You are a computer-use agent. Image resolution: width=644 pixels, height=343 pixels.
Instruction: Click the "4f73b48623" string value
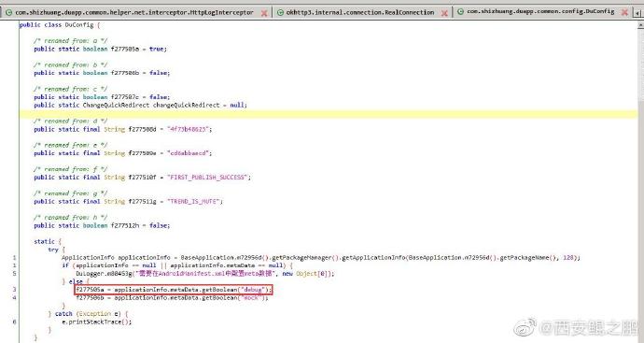coord(189,129)
